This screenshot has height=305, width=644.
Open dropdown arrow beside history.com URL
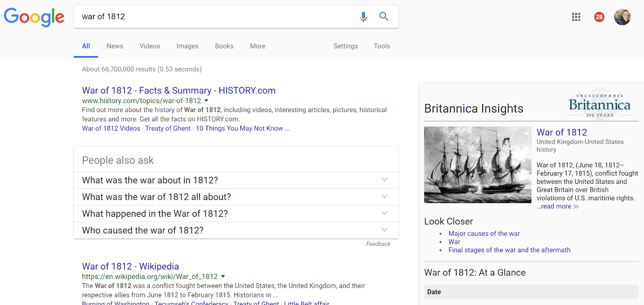coord(206,101)
